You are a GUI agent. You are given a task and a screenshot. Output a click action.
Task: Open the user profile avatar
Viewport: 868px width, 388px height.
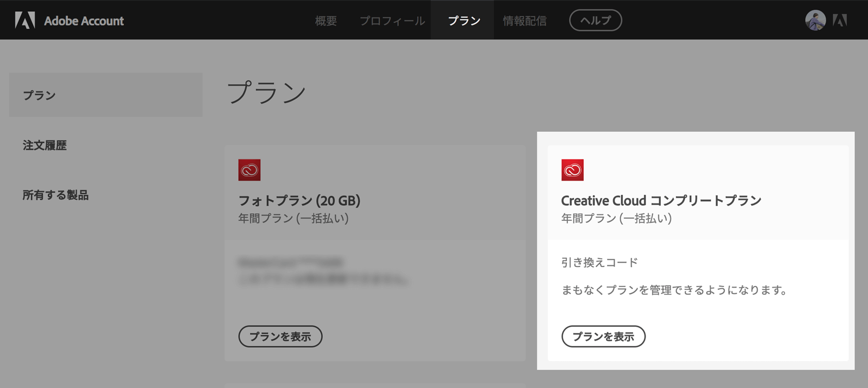[x=815, y=21]
